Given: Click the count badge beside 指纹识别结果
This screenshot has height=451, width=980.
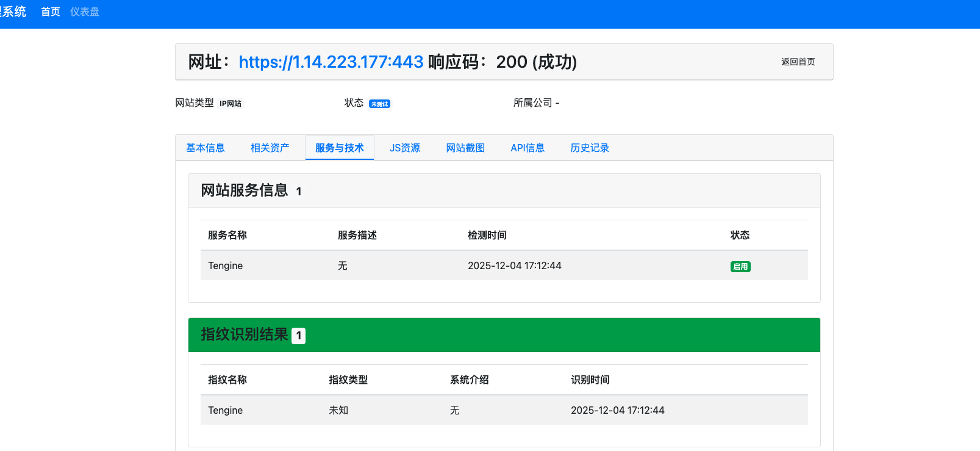Looking at the screenshot, I should (298, 336).
